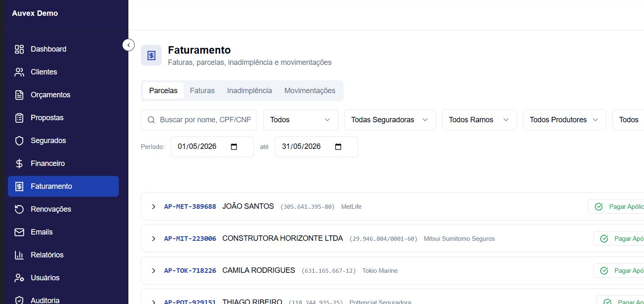Image resolution: width=644 pixels, height=304 pixels.
Task: Click the insurer label Mitsui Sumitomo Seguros
Action: pos(459,239)
